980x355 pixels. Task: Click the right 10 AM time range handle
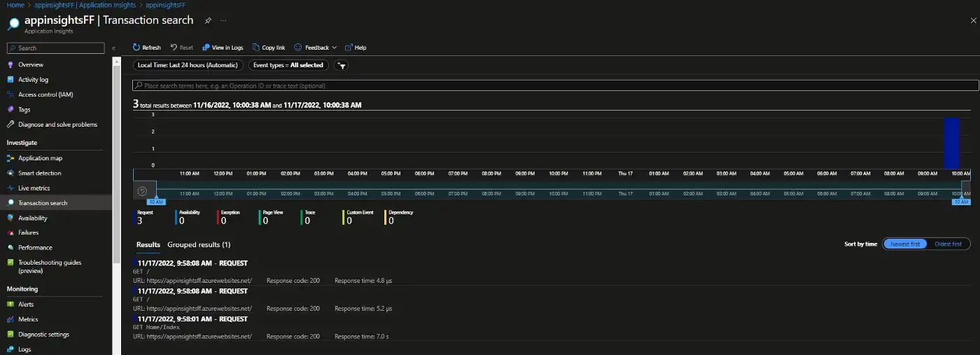pyautogui.click(x=962, y=202)
